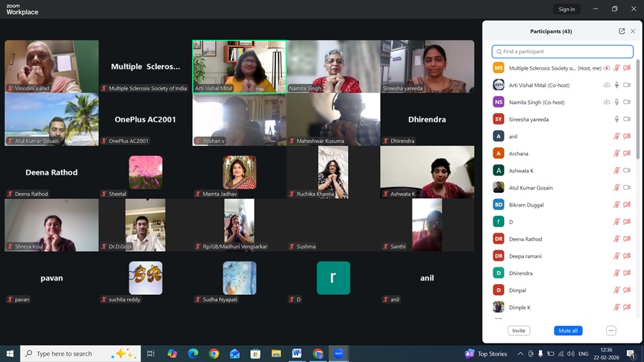Click Ashwata K's video camera icon

coord(627,170)
